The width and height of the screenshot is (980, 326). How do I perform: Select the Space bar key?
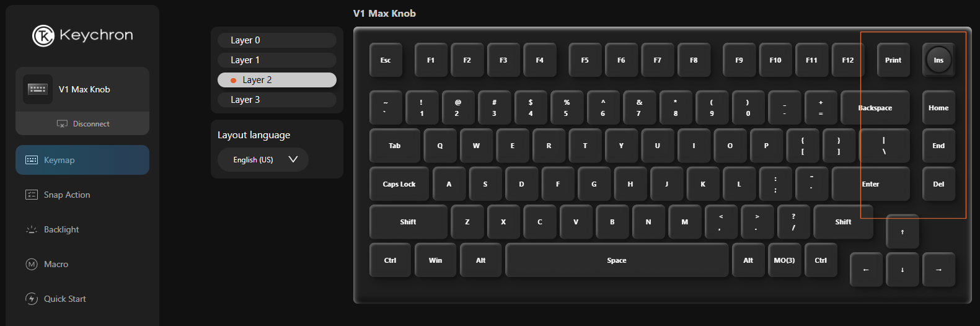coord(617,260)
